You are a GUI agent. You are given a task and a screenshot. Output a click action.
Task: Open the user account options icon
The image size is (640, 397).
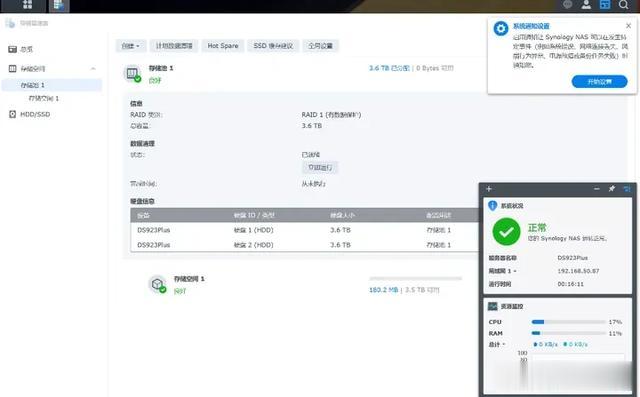(x=586, y=4)
